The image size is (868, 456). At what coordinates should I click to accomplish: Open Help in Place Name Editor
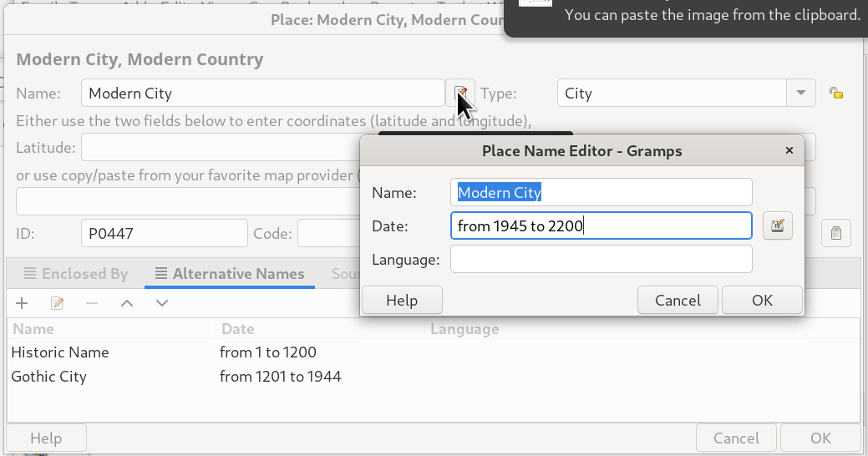click(x=402, y=300)
